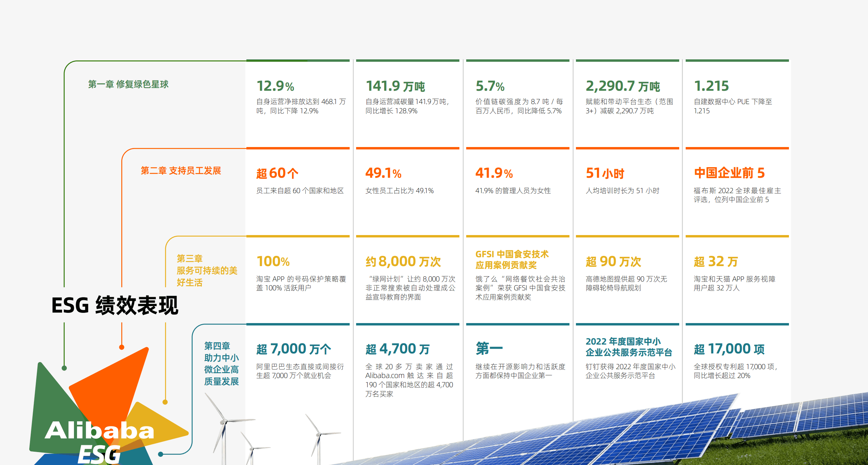Image resolution: width=868 pixels, height=465 pixels.
Task: Click description 自建数据中心 PUE 下降至 1.215
Action: click(733, 106)
